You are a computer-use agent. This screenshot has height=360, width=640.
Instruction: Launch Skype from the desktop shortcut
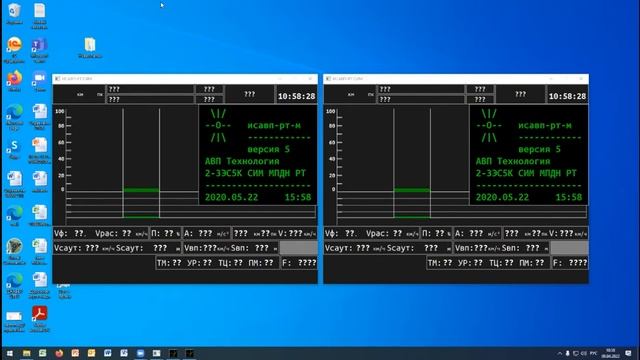pos(14,149)
